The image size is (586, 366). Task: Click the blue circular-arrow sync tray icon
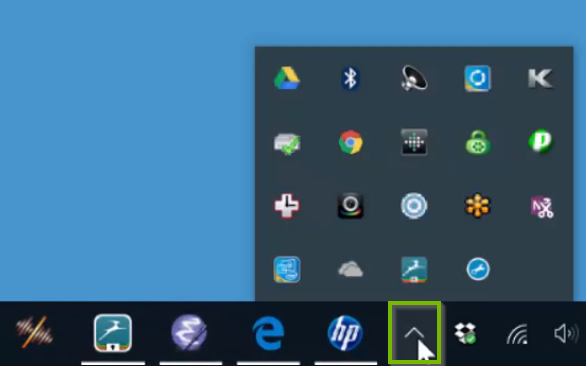(x=478, y=78)
